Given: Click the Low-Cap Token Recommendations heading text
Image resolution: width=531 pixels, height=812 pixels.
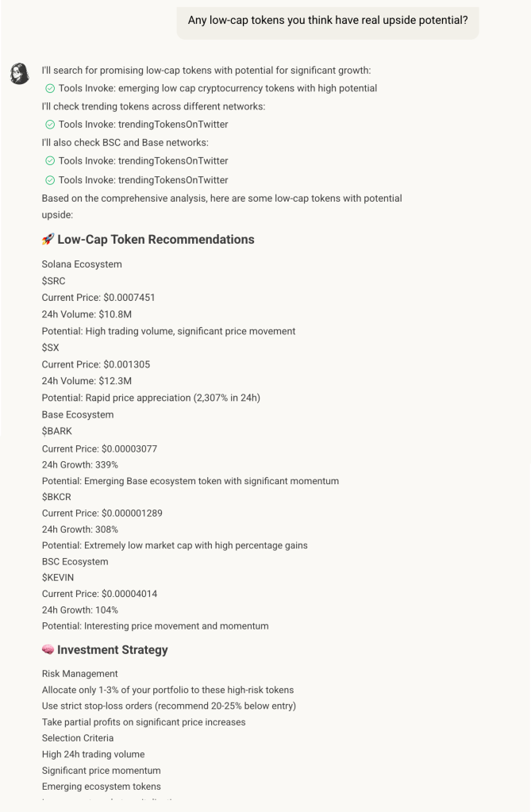Looking at the screenshot, I should (156, 240).
